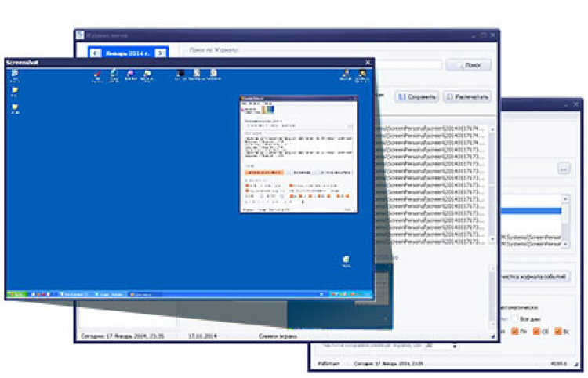Click the red checkmark desktop icon in screenshot
The width and height of the screenshot is (588, 378).
point(97,75)
